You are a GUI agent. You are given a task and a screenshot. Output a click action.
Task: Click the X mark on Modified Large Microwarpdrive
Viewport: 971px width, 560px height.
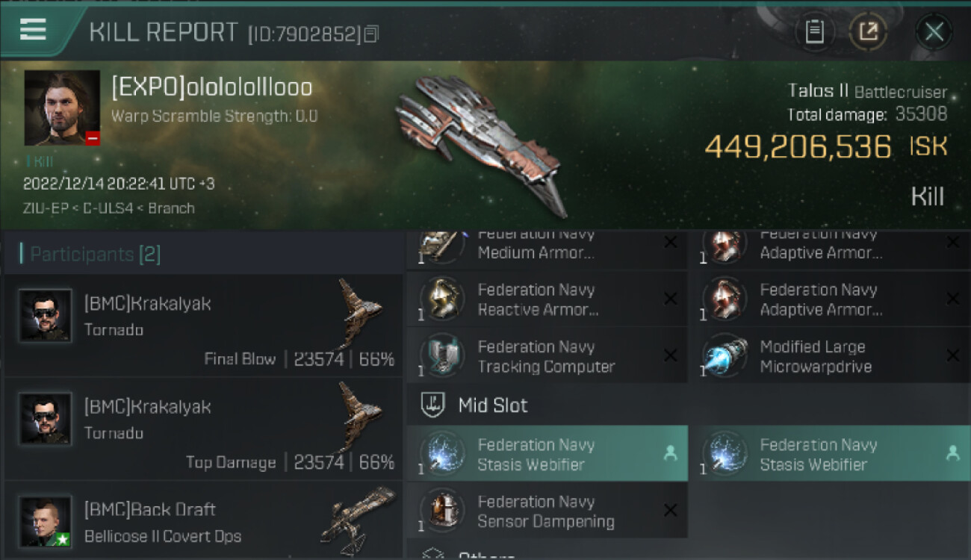[x=952, y=356]
